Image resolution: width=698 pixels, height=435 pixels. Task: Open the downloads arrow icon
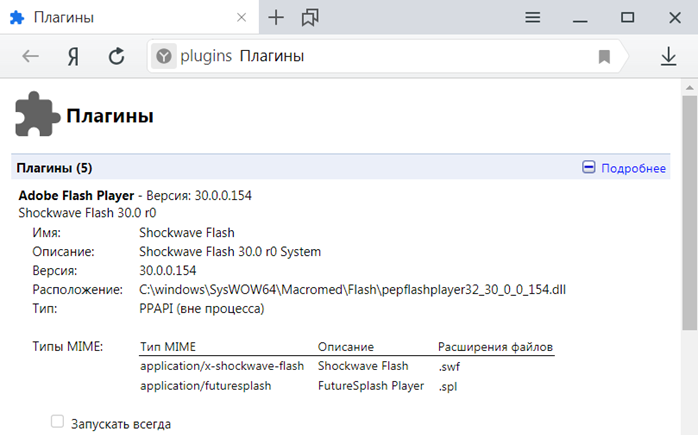tap(669, 57)
